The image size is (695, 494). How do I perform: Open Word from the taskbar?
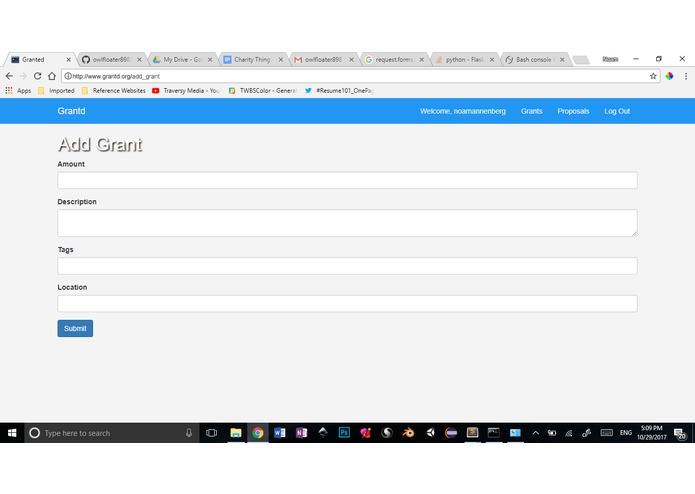[280, 433]
